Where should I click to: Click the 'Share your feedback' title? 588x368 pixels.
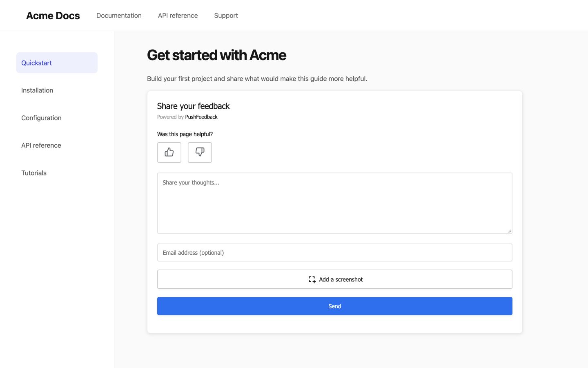point(194,106)
